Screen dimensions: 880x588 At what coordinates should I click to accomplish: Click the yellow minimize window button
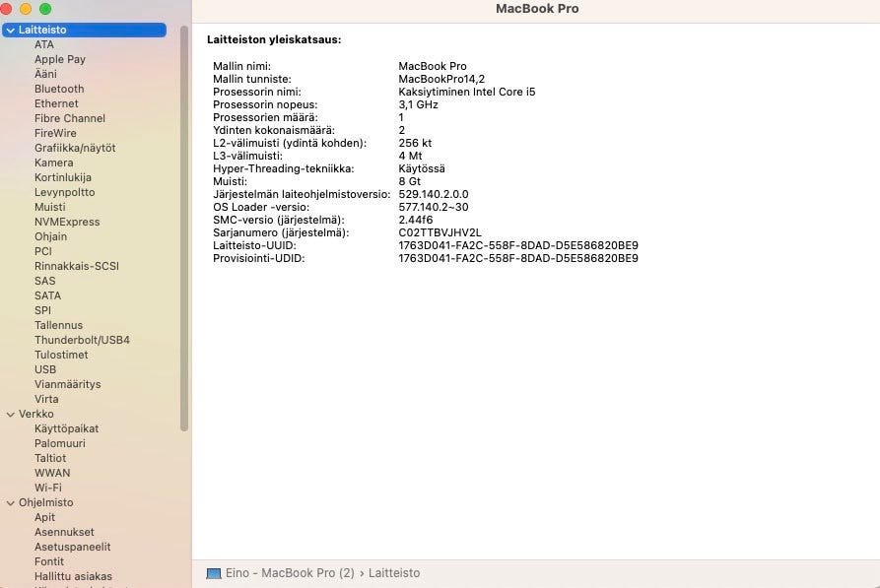tap(26, 9)
